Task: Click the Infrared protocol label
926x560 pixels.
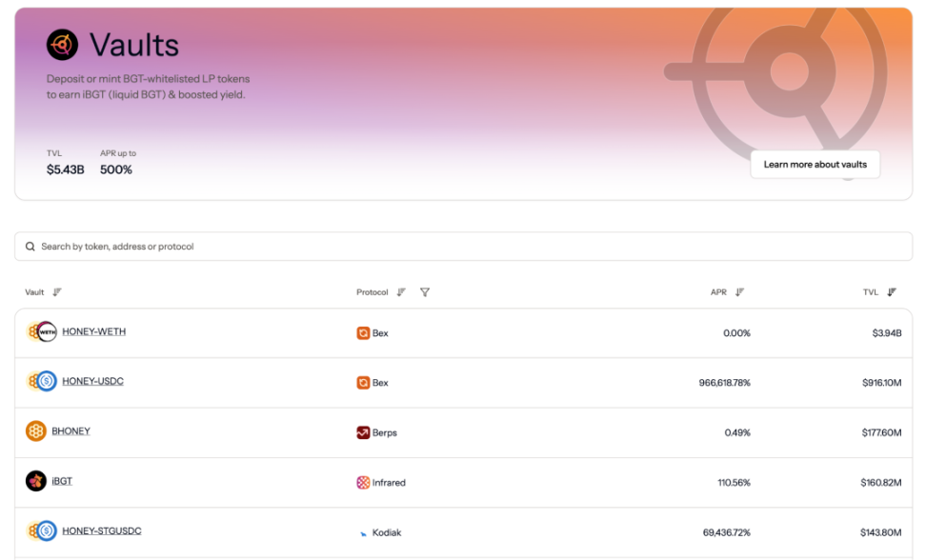Action: click(389, 483)
